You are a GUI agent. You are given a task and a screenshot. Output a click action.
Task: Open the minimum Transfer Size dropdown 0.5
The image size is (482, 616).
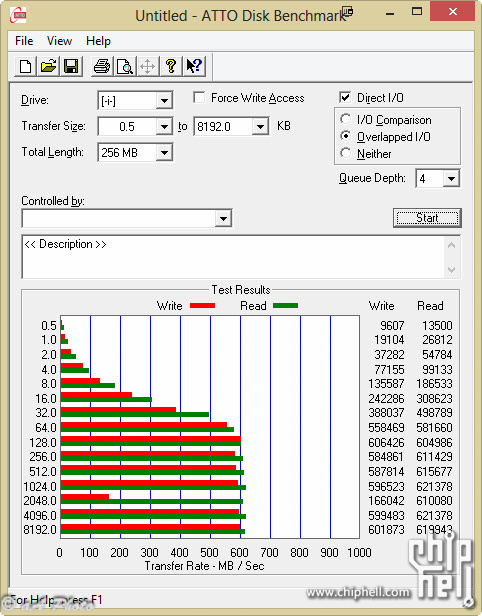164,126
